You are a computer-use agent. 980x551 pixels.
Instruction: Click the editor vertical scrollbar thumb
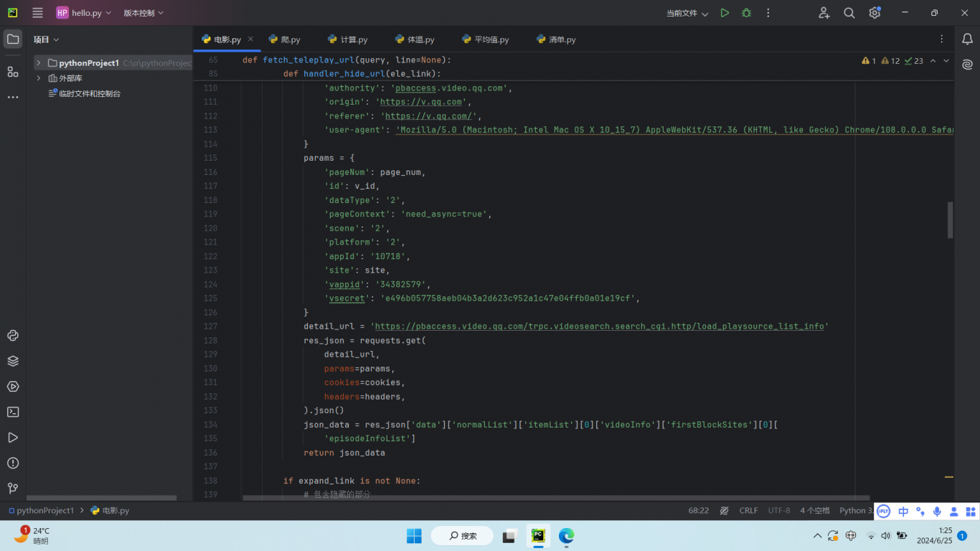pyautogui.click(x=951, y=220)
